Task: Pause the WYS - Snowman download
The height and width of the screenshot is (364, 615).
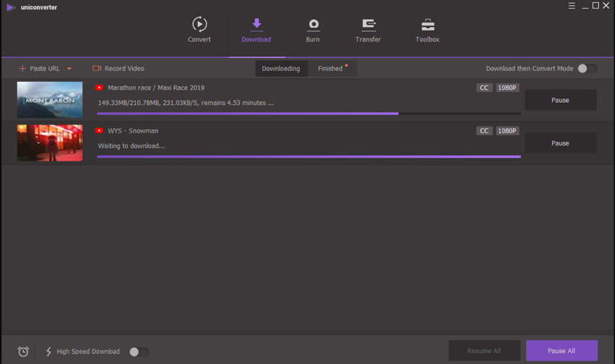Action: point(561,143)
